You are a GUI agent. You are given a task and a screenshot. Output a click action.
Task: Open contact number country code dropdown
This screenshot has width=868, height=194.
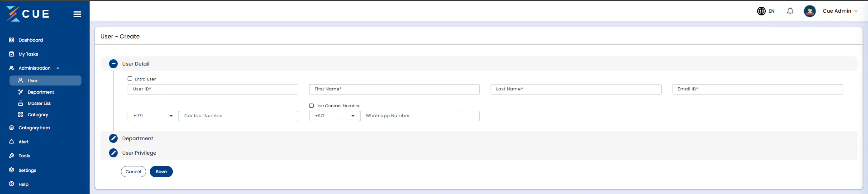tap(153, 116)
